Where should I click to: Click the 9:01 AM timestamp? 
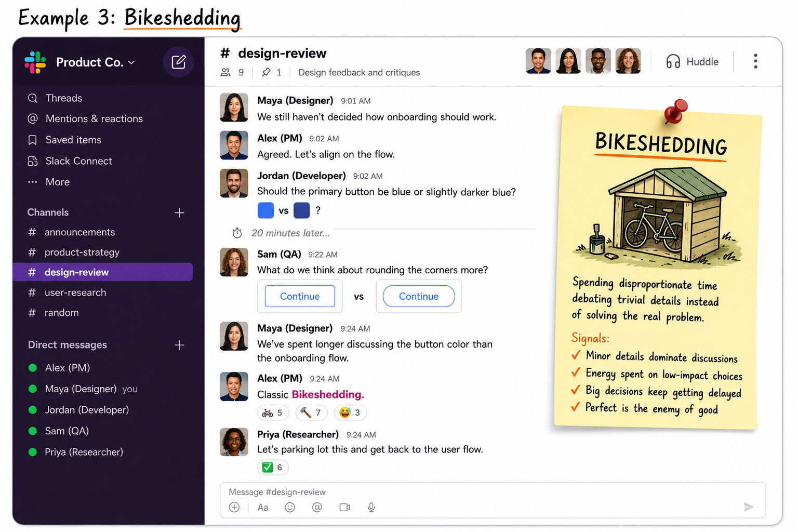pyautogui.click(x=356, y=101)
